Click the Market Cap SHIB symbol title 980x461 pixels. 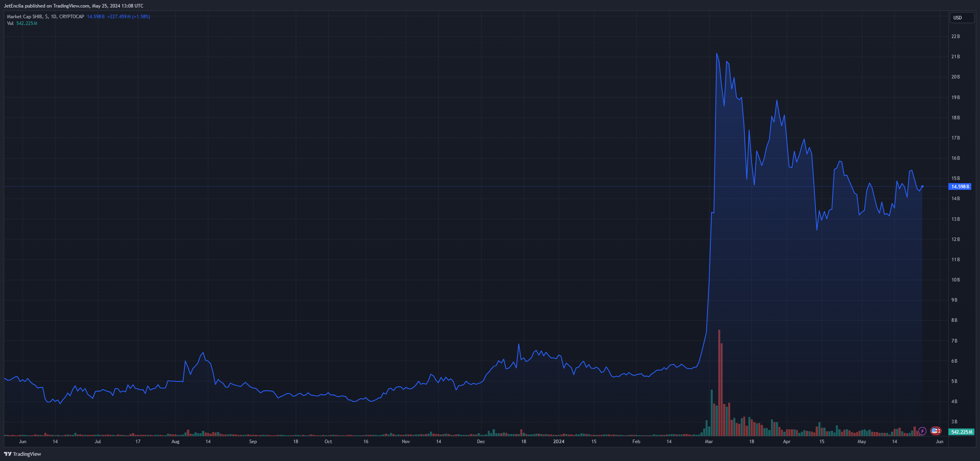click(45, 17)
